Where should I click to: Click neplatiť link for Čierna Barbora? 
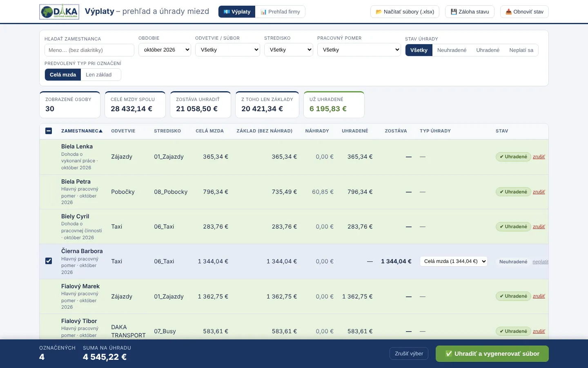tap(540, 262)
